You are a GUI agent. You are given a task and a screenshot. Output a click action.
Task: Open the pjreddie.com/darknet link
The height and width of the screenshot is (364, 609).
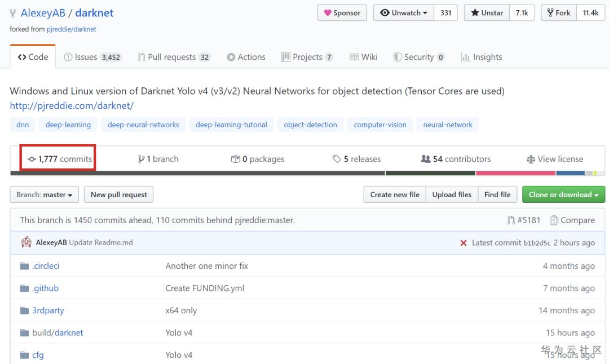tap(72, 105)
